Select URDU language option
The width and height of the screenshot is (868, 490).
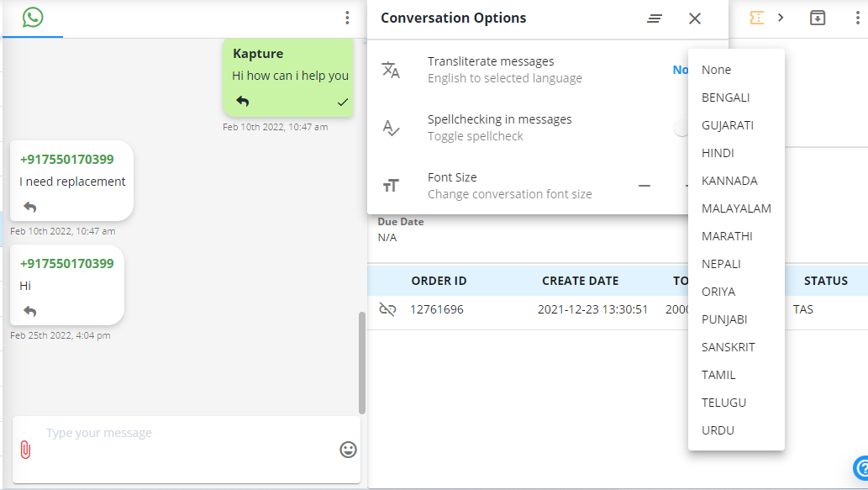click(x=736, y=430)
